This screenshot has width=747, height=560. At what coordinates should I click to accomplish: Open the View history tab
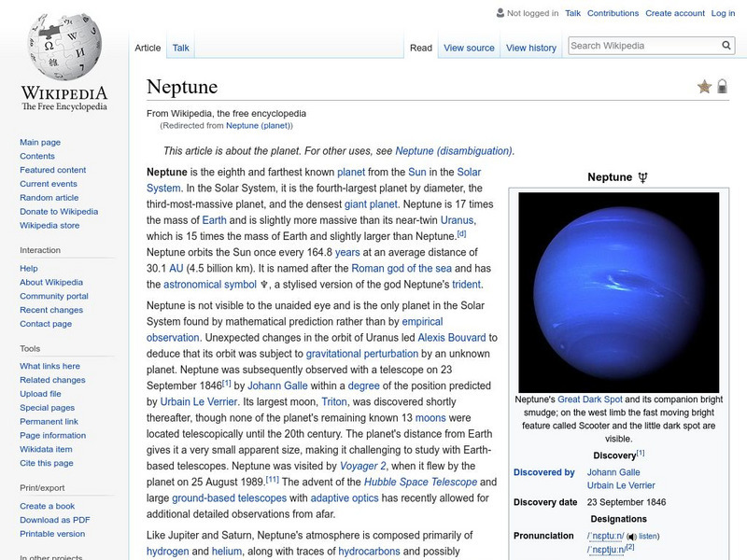point(530,47)
